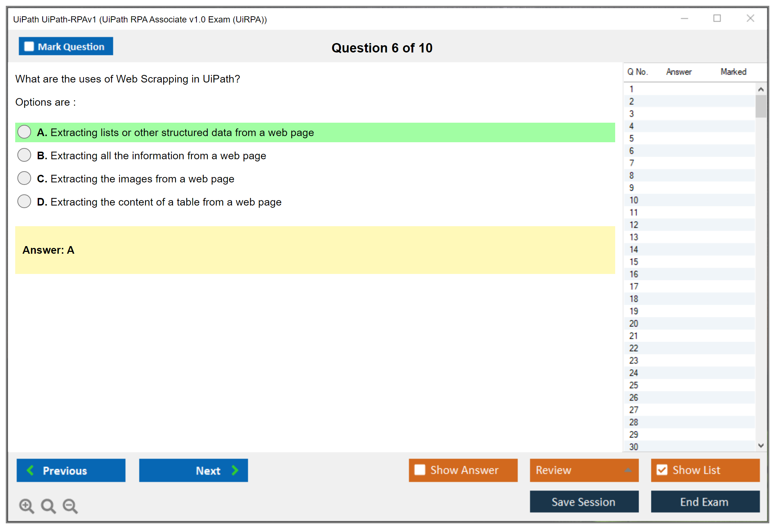Jump to question 10 in list
Image resolution: width=778 pixels, height=532 pixels.
[634, 200]
